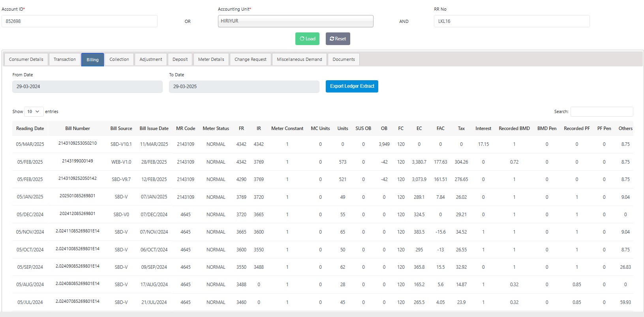644x317 pixels.
Task: Click bill source WEB-V1.0 cell
Action: pos(121,162)
